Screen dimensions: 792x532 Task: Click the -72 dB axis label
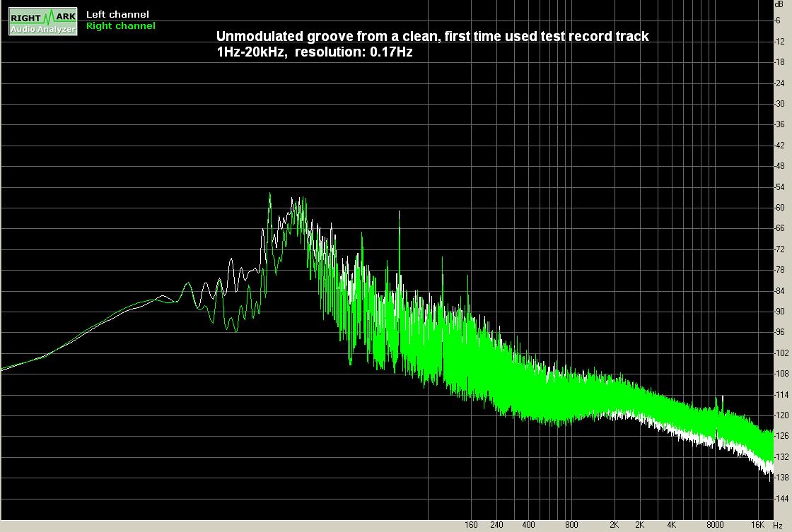(780, 249)
